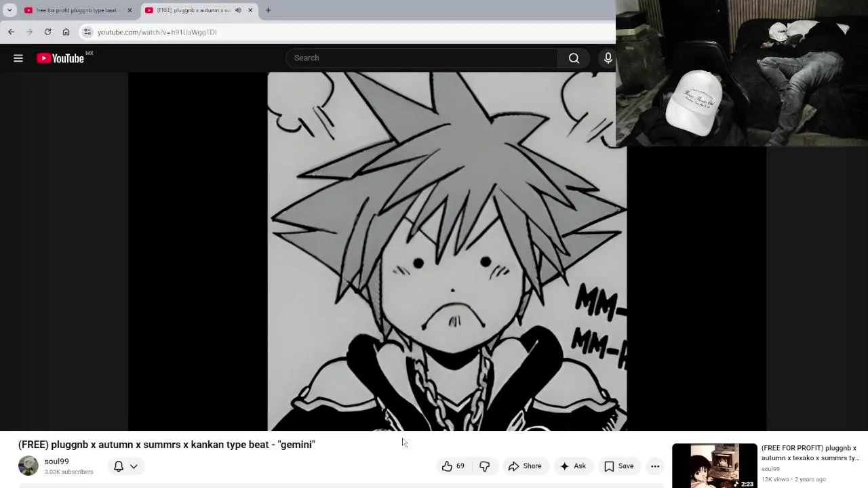The image size is (868, 488).
Task: Like the video with thumbs up
Action: pos(453,466)
